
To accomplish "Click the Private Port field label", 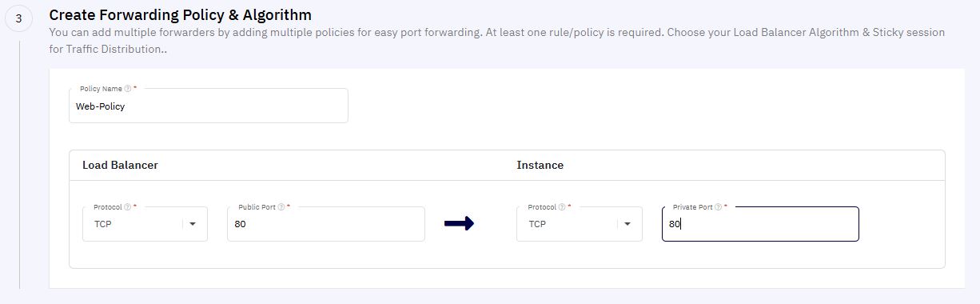I will point(692,207).
